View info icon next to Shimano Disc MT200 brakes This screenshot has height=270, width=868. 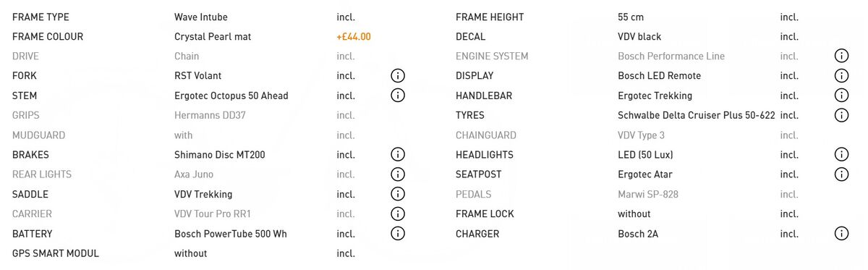click(397, 154)
